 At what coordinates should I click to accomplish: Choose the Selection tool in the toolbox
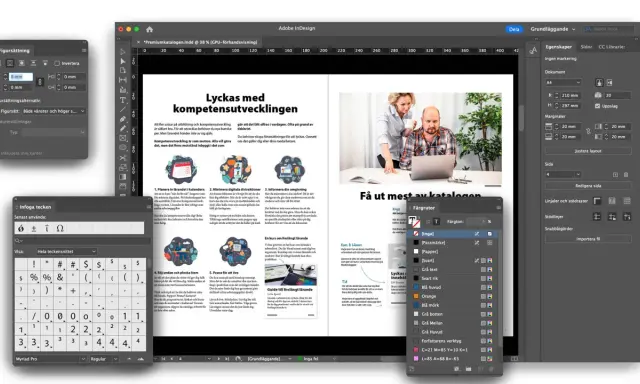click(123, 52)
